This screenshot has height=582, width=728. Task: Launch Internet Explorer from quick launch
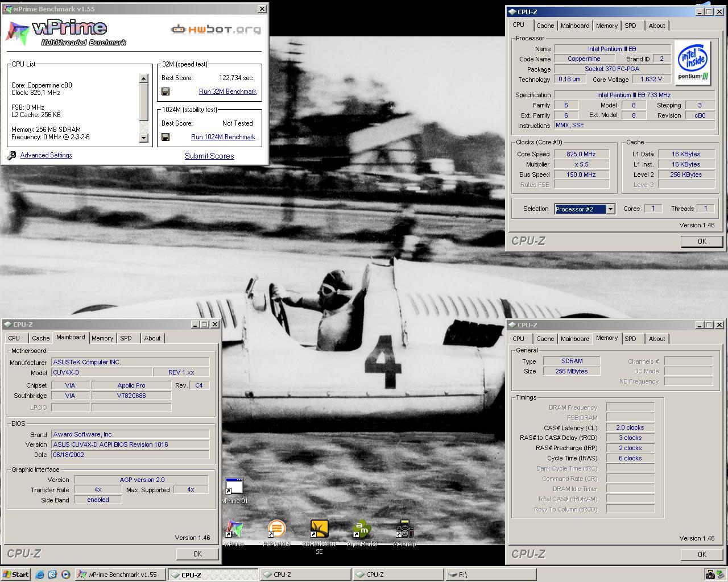point(40,575)
